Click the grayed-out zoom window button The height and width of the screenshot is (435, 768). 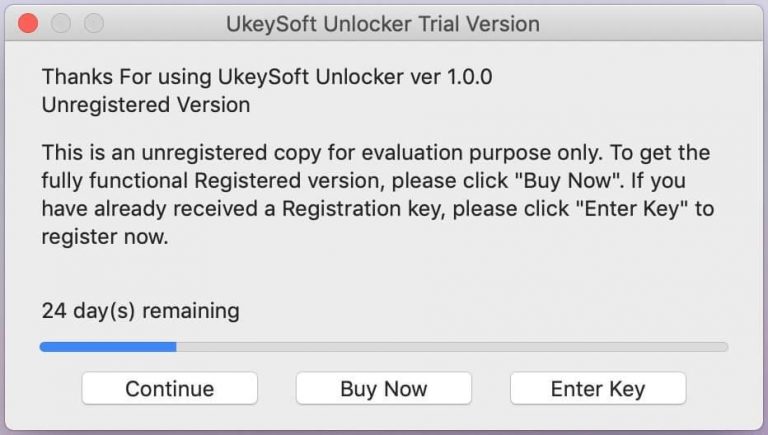[x=94, y=23]
